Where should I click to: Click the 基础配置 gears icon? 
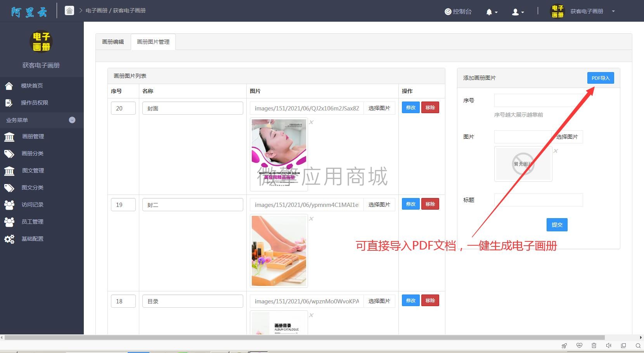(x=9, y=239)
